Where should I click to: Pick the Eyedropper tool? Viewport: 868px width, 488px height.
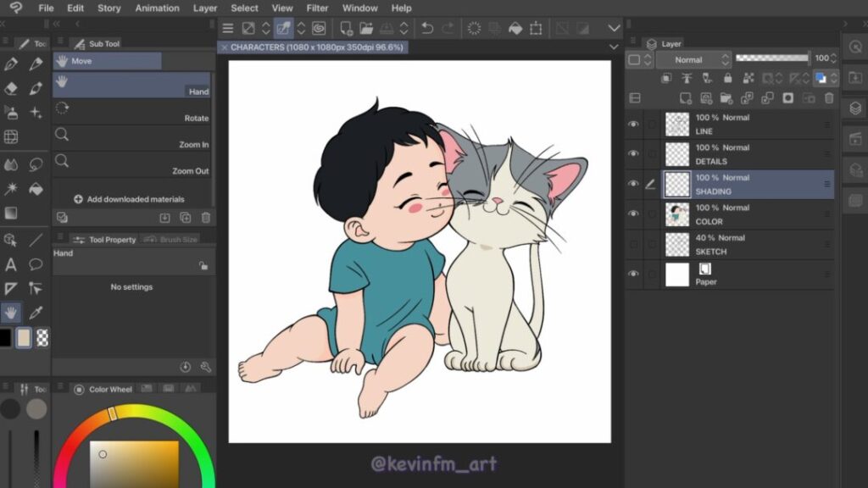pos(36,313)
